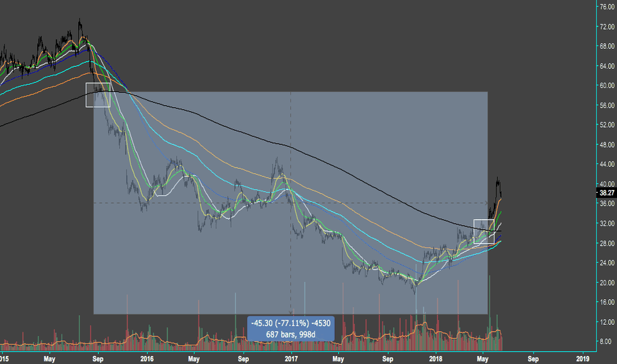Click the Sep label between 2017 and 2018
This screenshot has height=364, width=617.
tap(387, 359)
